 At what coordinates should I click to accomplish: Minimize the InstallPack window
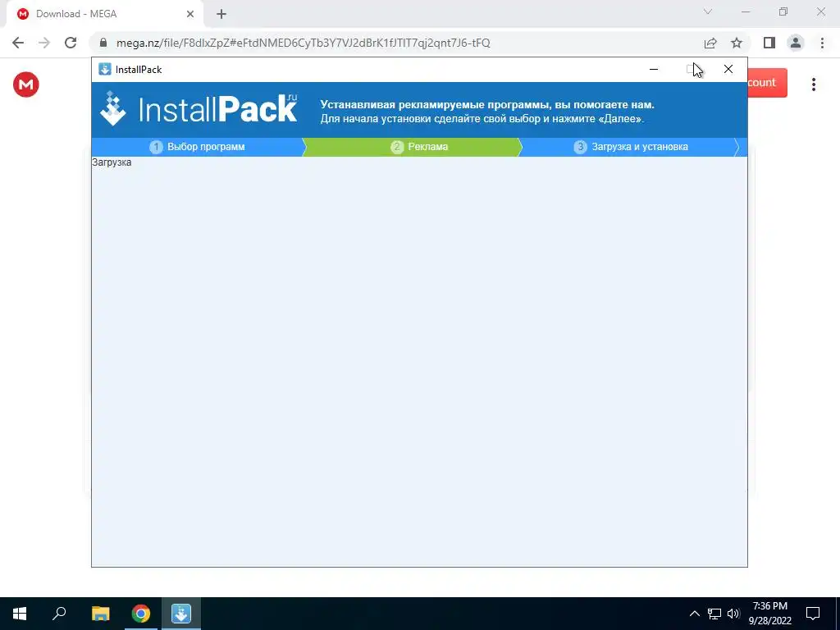point(654,69)
